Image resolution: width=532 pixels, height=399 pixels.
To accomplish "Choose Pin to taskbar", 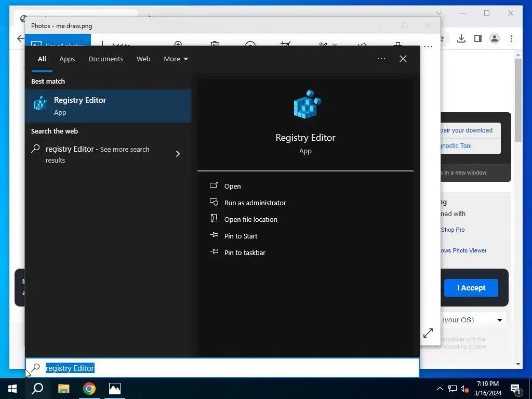I will point(245,252).
